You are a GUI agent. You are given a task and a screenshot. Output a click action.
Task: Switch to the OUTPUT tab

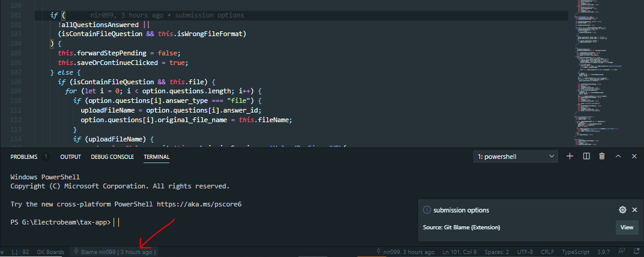(71, 156)
